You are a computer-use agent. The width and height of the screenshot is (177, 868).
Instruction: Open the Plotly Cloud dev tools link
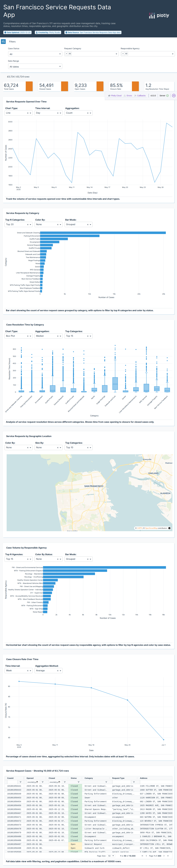(115, 96)
